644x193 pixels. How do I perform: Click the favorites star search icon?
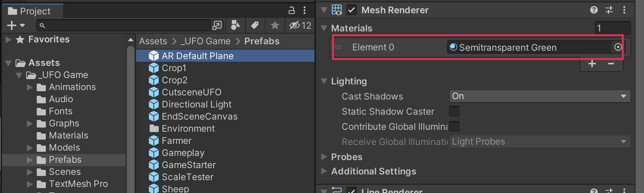(275, 25)
